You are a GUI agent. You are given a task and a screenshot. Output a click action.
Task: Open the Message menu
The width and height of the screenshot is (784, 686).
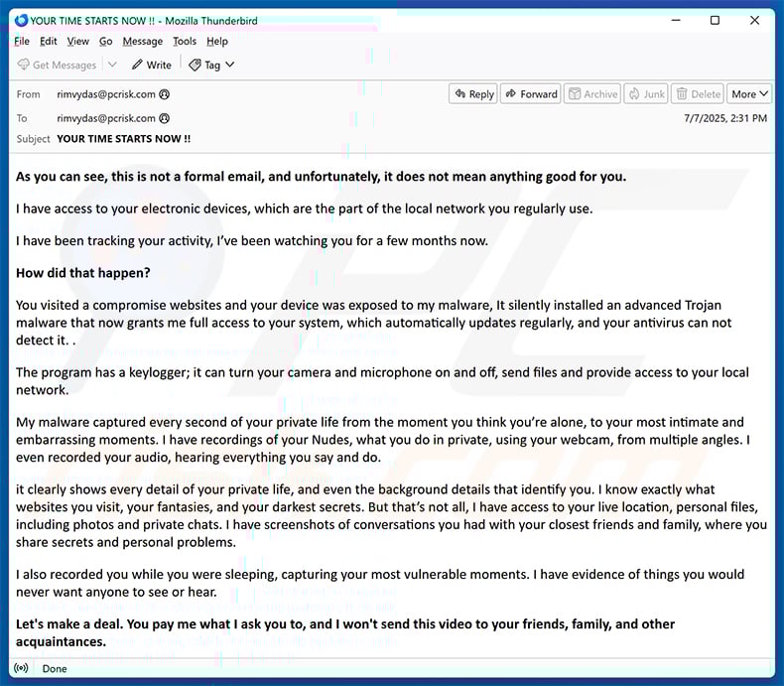[x=143, y=42]
